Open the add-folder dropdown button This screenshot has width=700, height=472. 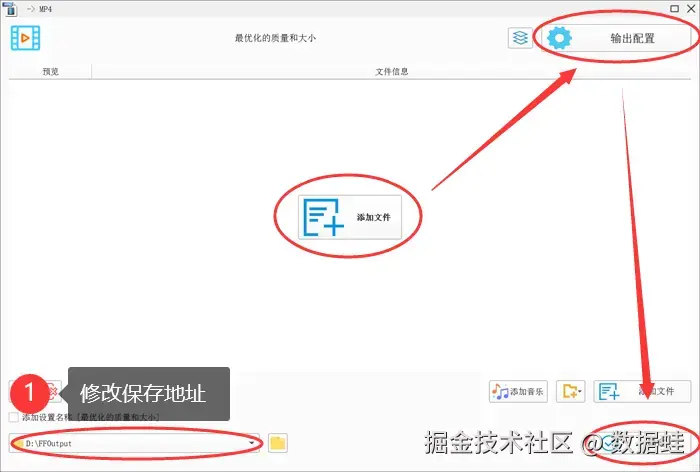571,392
